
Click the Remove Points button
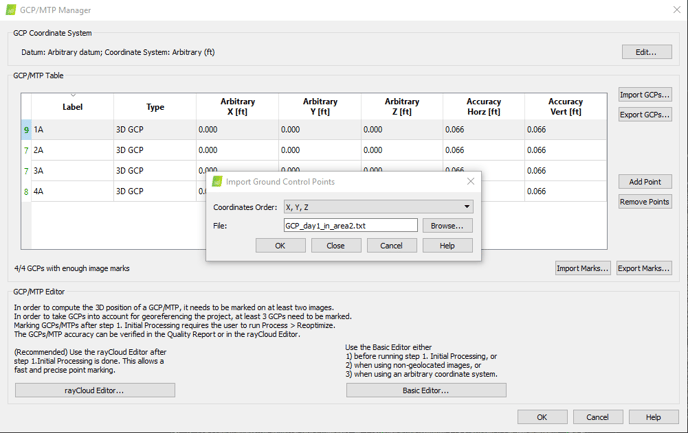644,202
